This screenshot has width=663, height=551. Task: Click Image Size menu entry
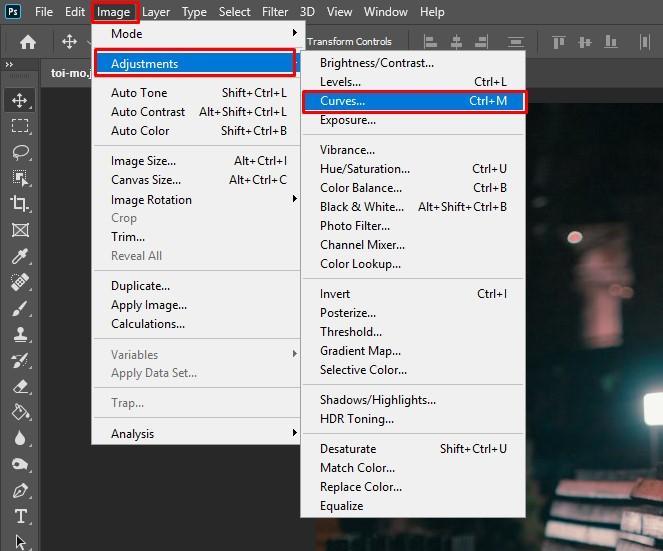point(143,161)
